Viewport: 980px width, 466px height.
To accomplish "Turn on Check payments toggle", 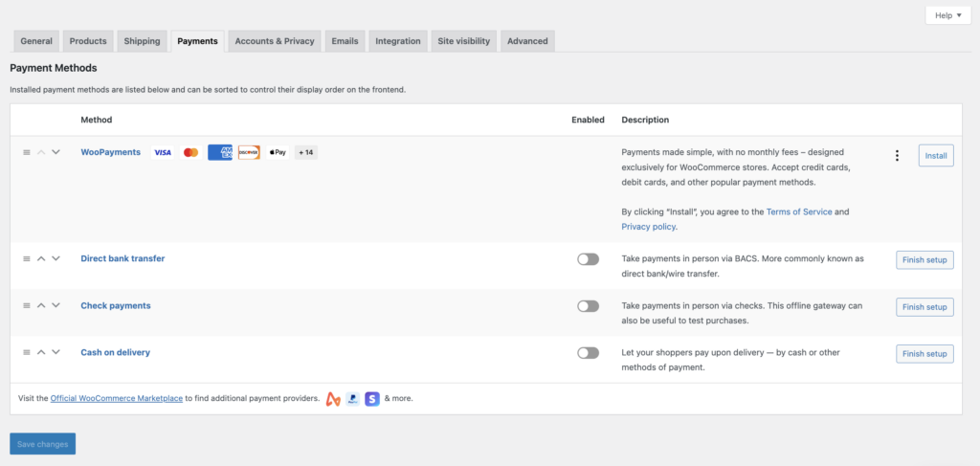I will pyautogui.click(x=588, y=306).
